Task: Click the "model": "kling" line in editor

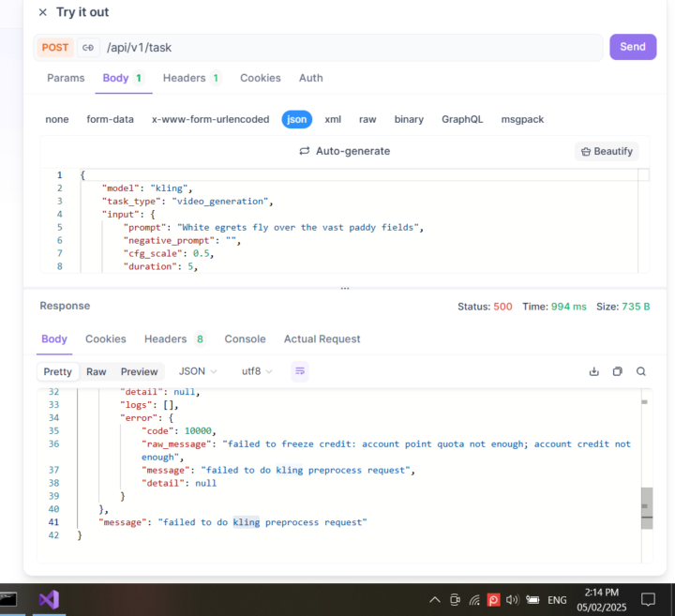Action: tap(147, 188)
